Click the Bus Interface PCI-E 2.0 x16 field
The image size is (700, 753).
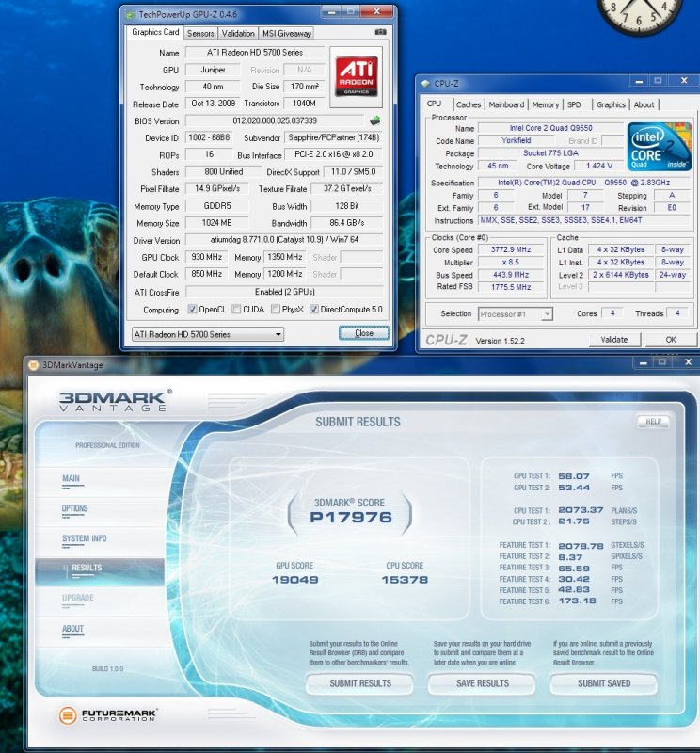[334, 154]
